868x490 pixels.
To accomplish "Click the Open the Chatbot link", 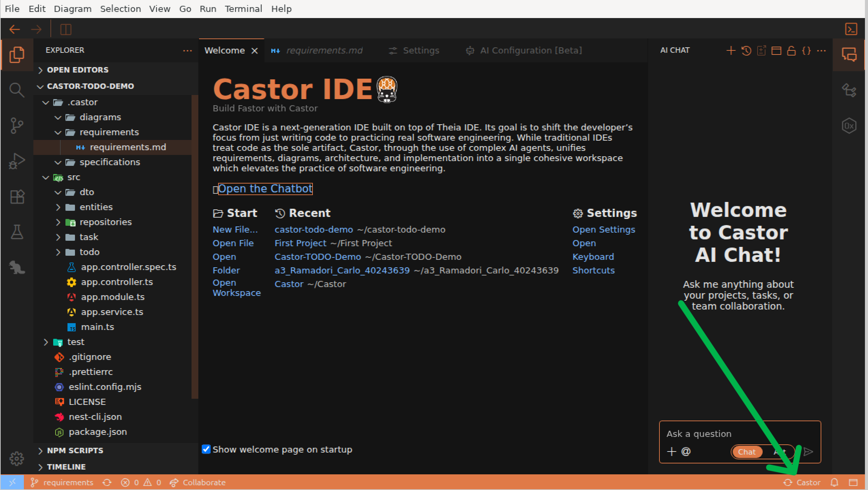I will tap(265, 189).
